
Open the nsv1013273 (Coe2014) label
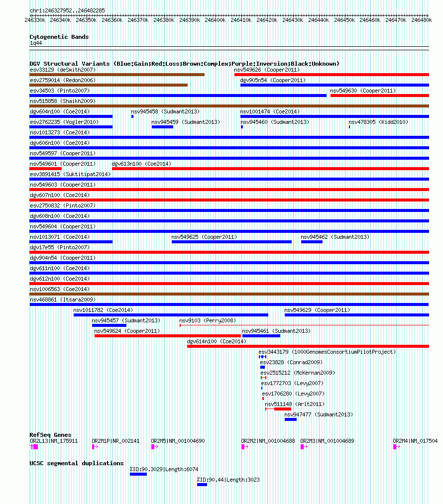click(x=60, y=132)
